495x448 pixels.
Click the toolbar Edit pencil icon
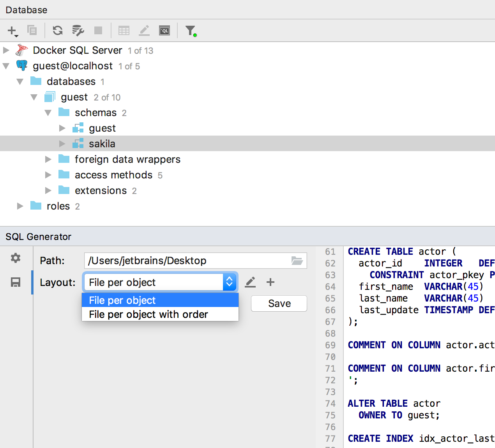pyautogui.click(x=144, y=30)
